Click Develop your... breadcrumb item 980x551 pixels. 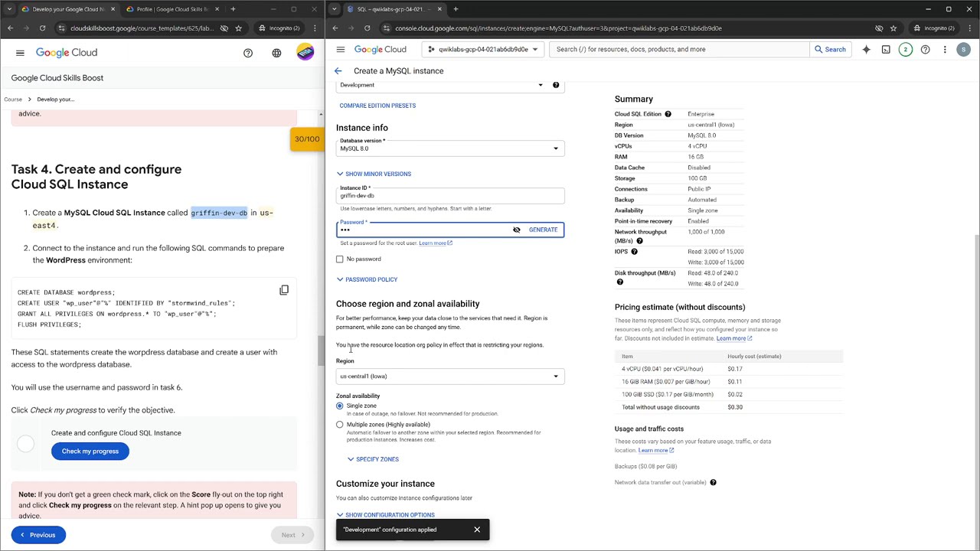tap(55, 99)
